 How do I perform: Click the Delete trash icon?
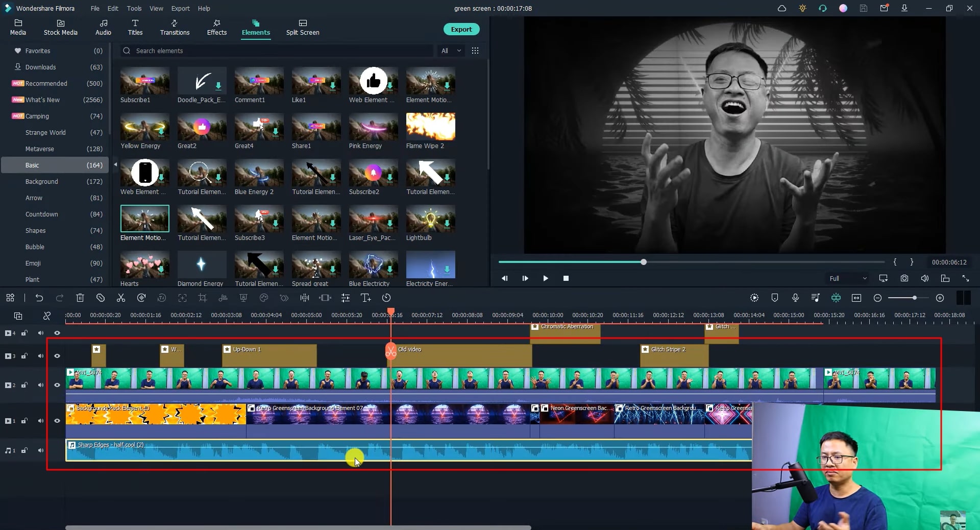80,298
